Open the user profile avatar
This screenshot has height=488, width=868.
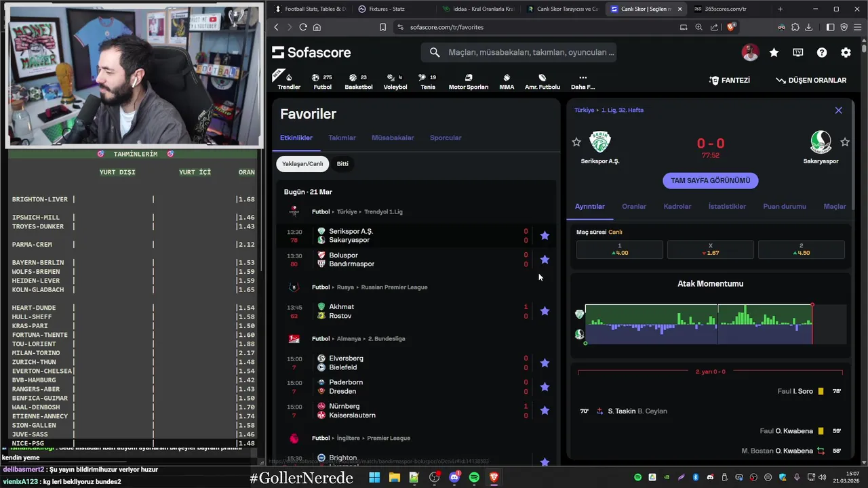click(x=750, y=52)
